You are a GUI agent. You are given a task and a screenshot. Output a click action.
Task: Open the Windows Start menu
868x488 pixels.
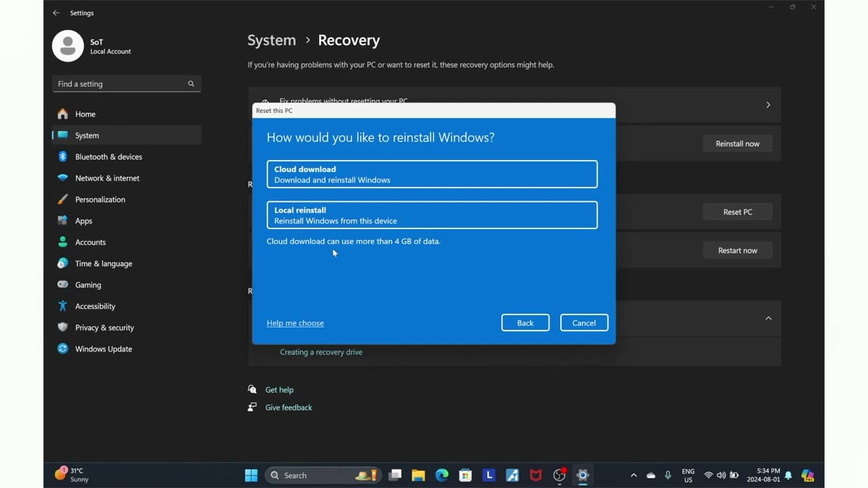[251, 475]
